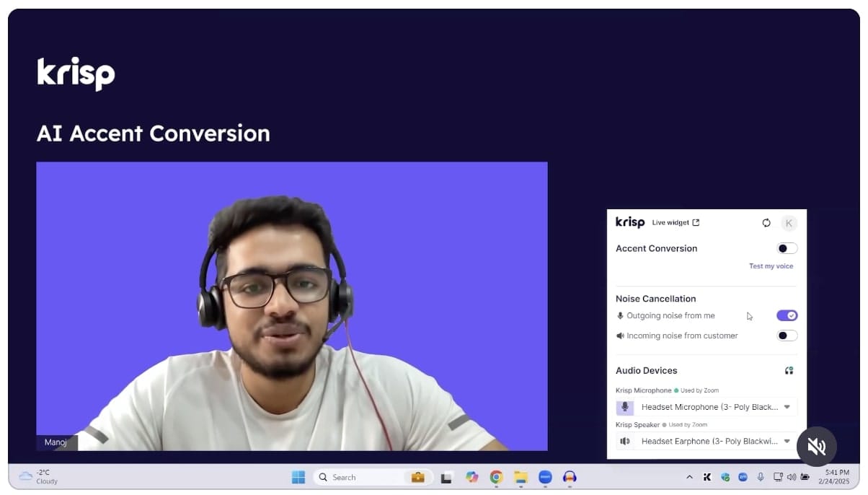
Task: Click the Zoom icon in system tray
Action: [743, 477]
